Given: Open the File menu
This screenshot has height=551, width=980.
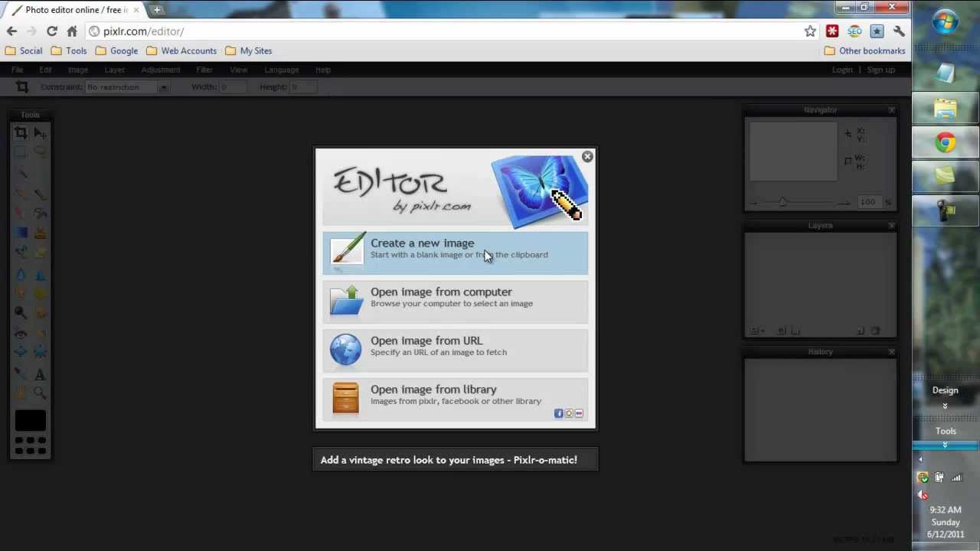Looking at the screenshot, I should [17, 70].
